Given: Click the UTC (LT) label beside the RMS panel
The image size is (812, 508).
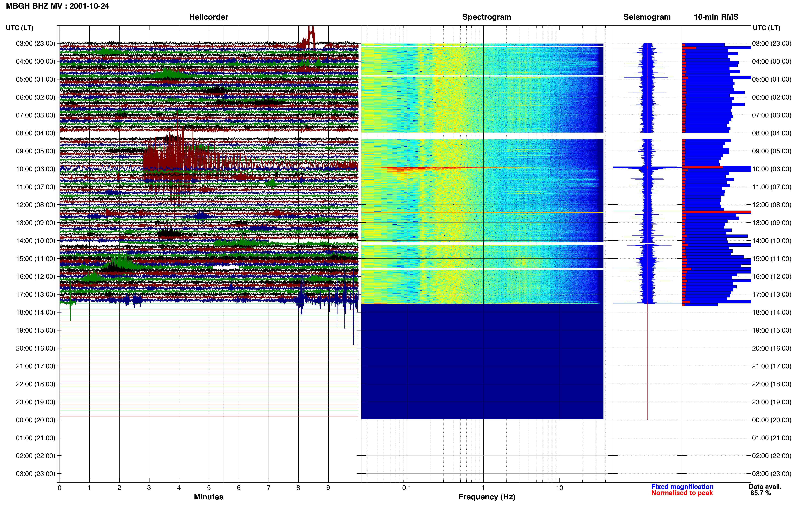Looking at the screenshot, I should pos(766,28).
